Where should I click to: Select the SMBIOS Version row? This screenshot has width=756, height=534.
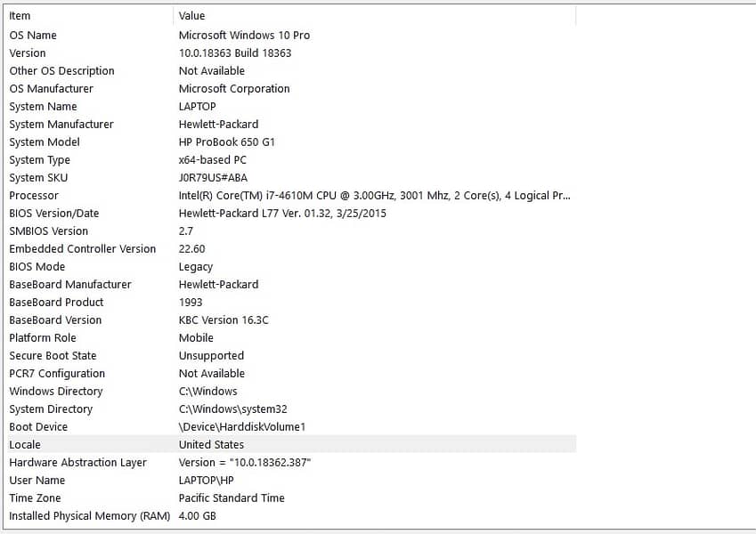click(49, 231)
